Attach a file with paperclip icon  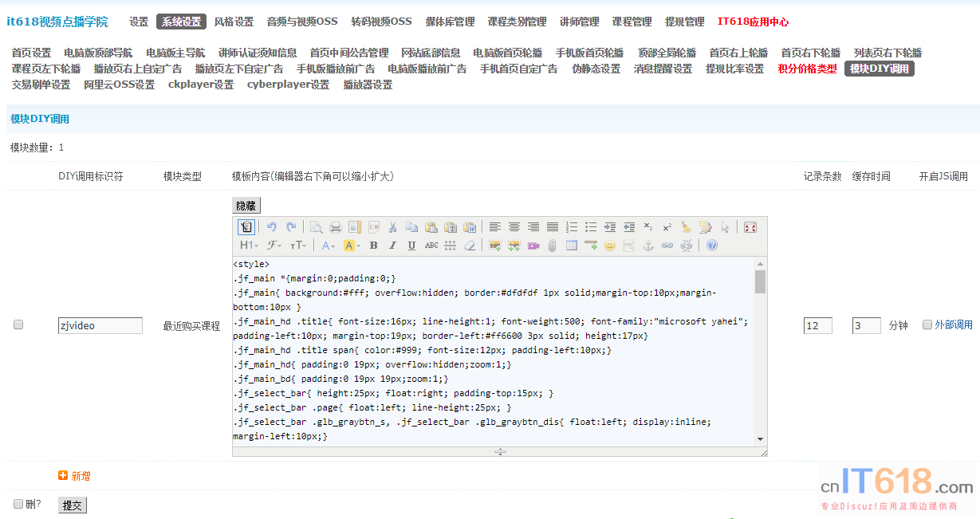pos(553,246)
